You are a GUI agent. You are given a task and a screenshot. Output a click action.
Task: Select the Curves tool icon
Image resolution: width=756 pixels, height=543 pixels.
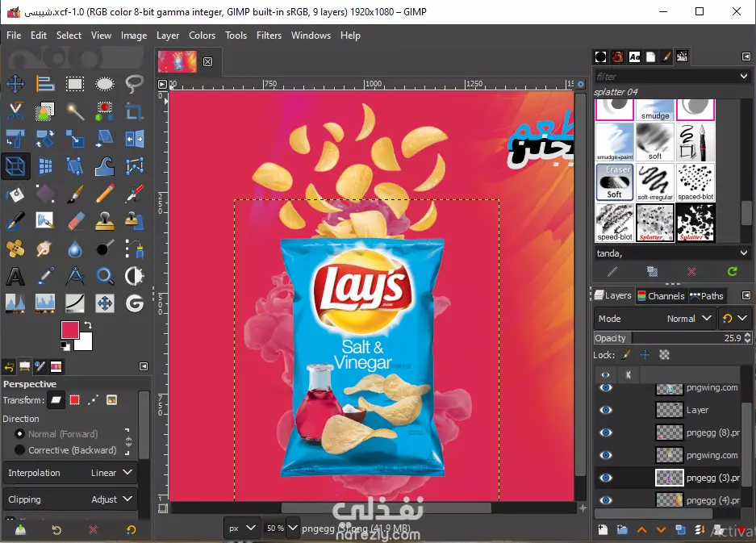click(75, 303)
